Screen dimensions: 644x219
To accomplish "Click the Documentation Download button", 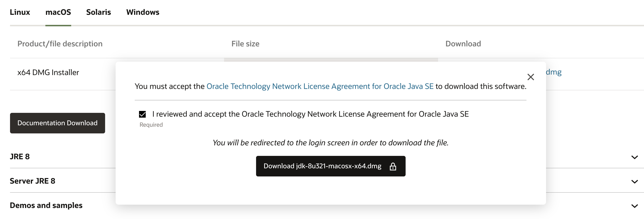I will [58, 123].
